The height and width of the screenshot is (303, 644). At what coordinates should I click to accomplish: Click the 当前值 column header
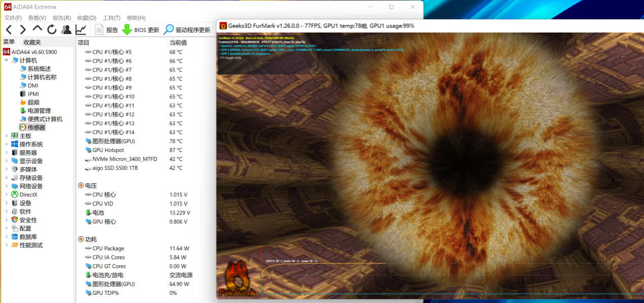pos(178,43)
